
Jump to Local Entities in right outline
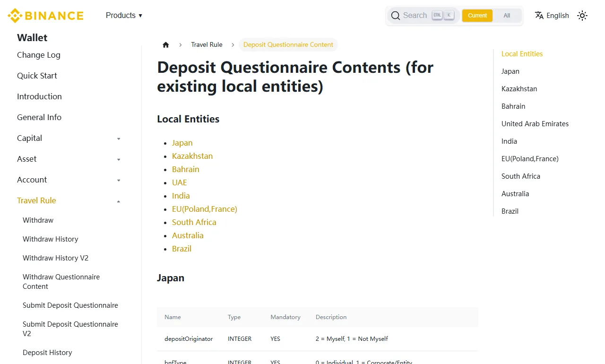pos(522,54)
